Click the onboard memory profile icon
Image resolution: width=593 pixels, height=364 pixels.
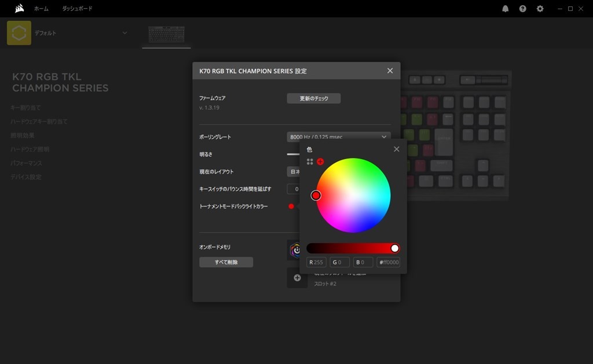point(295,250)
